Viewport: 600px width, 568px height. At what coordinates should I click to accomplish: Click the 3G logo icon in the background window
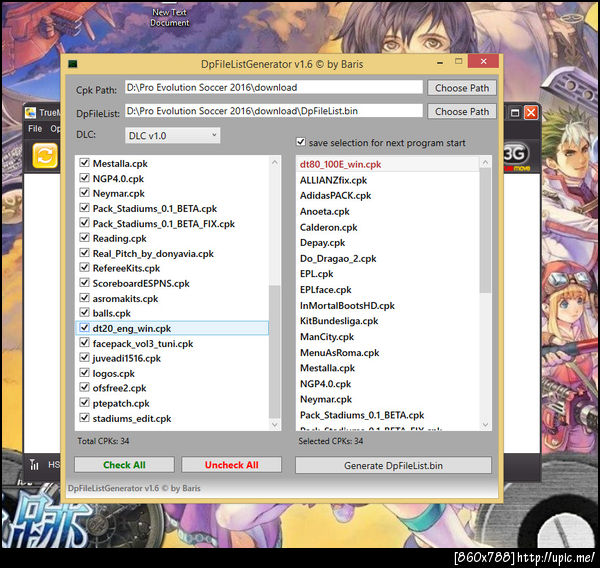click(x=516, y=156)
